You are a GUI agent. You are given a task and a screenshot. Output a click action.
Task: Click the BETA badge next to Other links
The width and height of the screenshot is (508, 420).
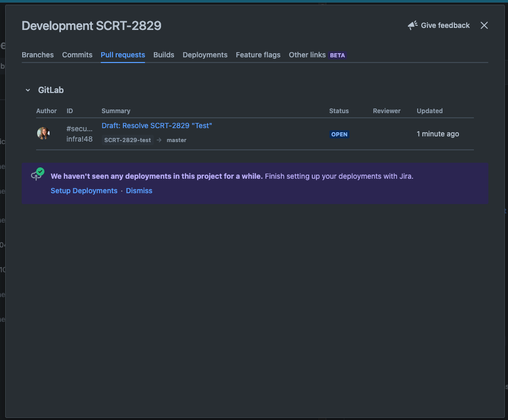337,55
